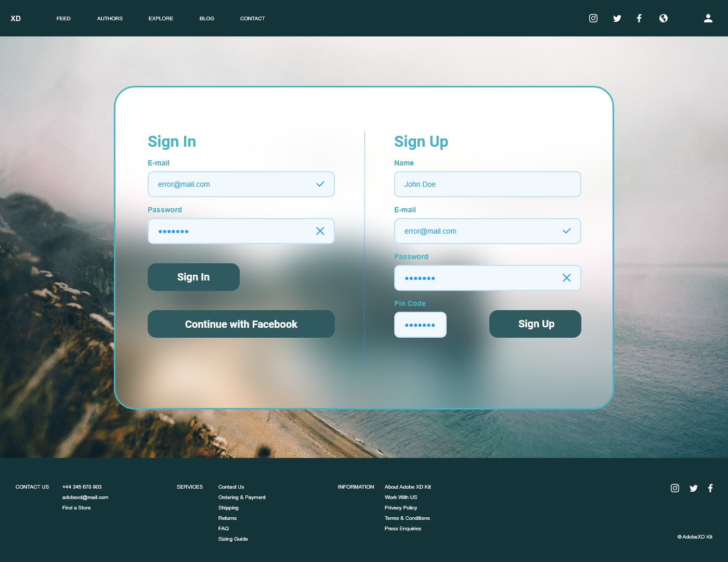Viewport: 728px width, 562px height.
Task: Click the globe icon in the header
Action: [x=664, y=18]
